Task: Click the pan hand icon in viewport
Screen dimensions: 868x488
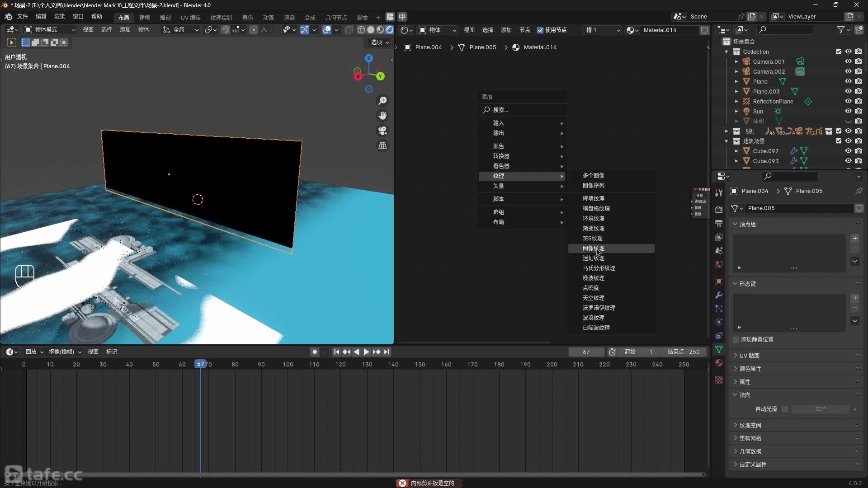Action: coord(382,116)
